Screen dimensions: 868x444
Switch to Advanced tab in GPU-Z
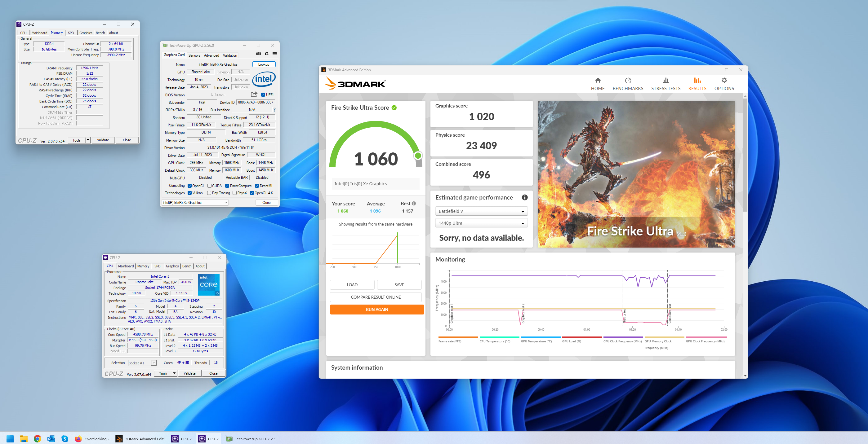click(x=211, y=55)
